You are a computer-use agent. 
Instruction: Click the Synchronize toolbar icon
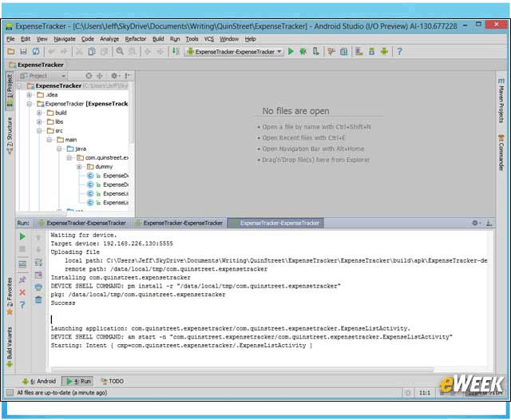(x=36, y=51)
